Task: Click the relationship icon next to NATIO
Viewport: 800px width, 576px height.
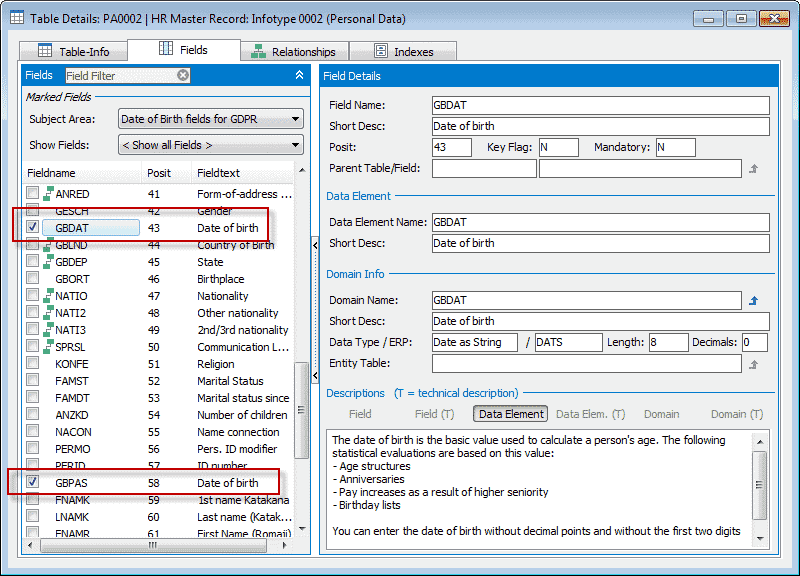Action: coord(48,296)
